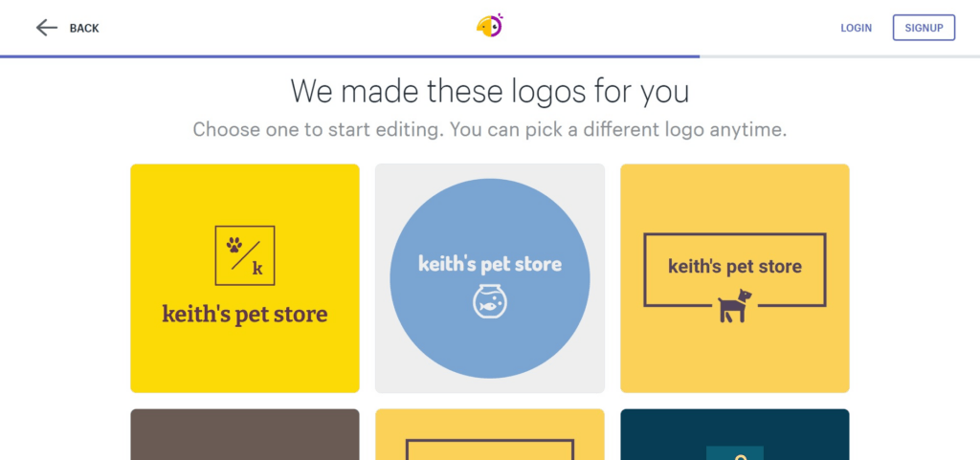This screenshot has width=980, height=460.
Task: Click the "We made these logos for you" heading
Action: tap(489, 92)
